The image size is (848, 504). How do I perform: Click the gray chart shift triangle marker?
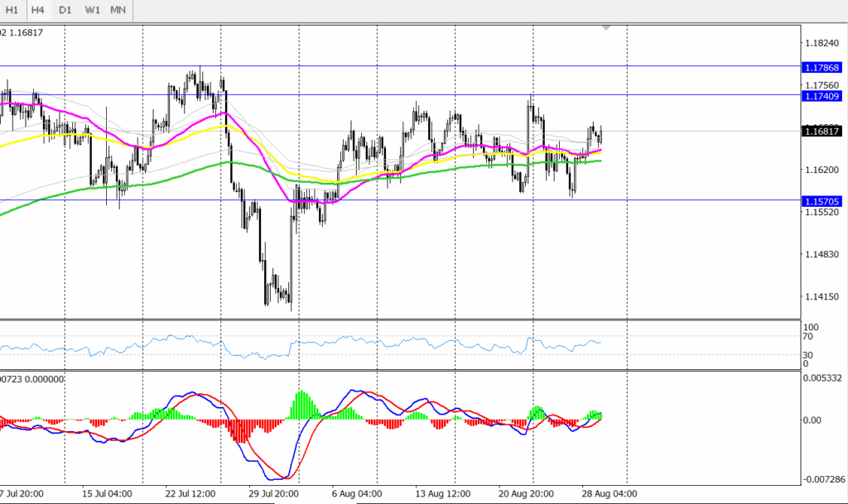point(606,27)
